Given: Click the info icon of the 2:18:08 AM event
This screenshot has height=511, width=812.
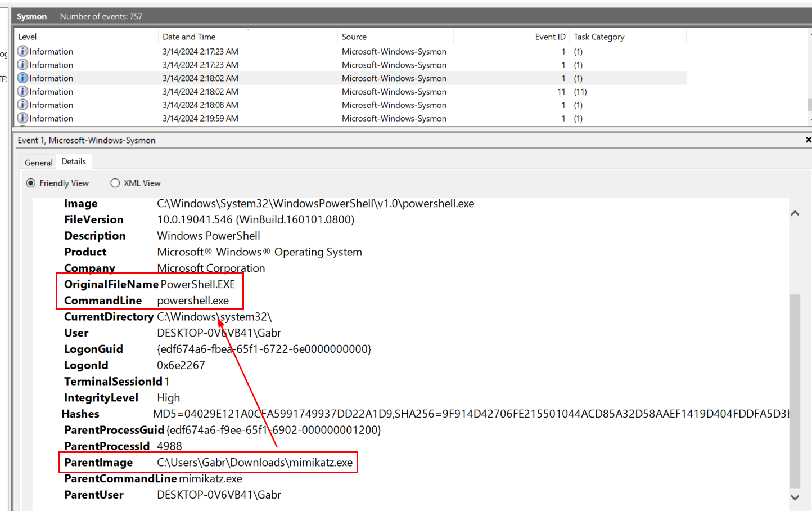Looking at the screenshot, I should [22, 105].
